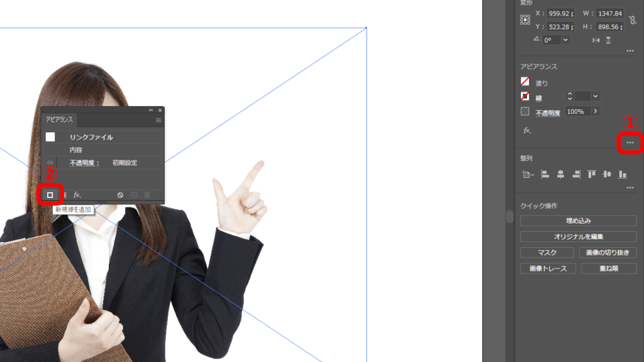Select the 内容 row in Appearance panel
644x362 pixels.
pos(103,150)
